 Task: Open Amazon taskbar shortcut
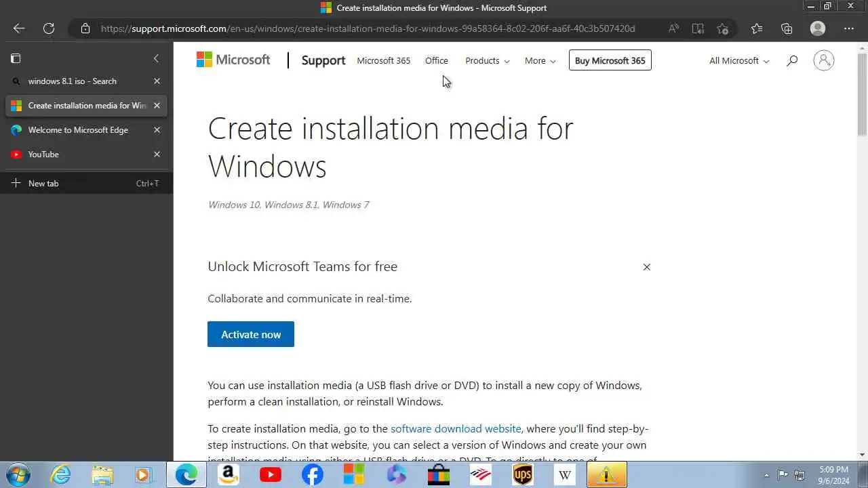[x=227, y=474]
